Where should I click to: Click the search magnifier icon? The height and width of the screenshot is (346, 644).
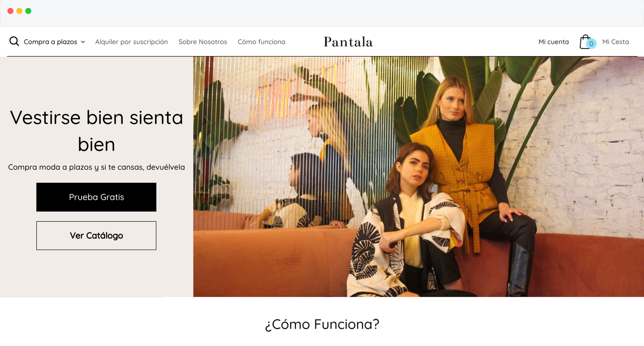tap(14, 41)
